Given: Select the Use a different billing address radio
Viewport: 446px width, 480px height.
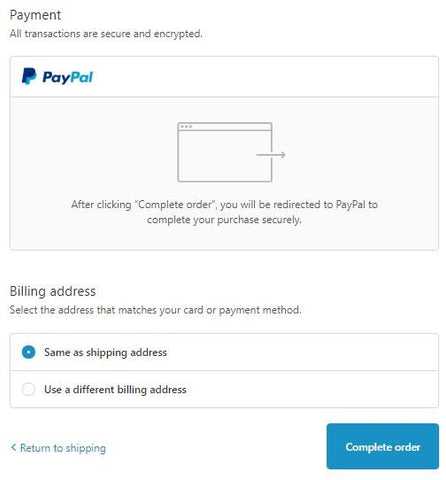Looking at the screenshot, I should [28, 389].
